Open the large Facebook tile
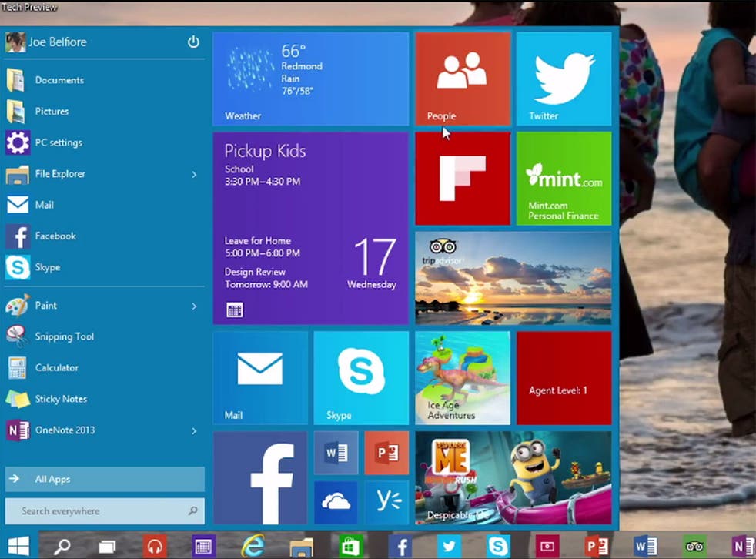Screen dimensions: 756x559 (260, 477)
